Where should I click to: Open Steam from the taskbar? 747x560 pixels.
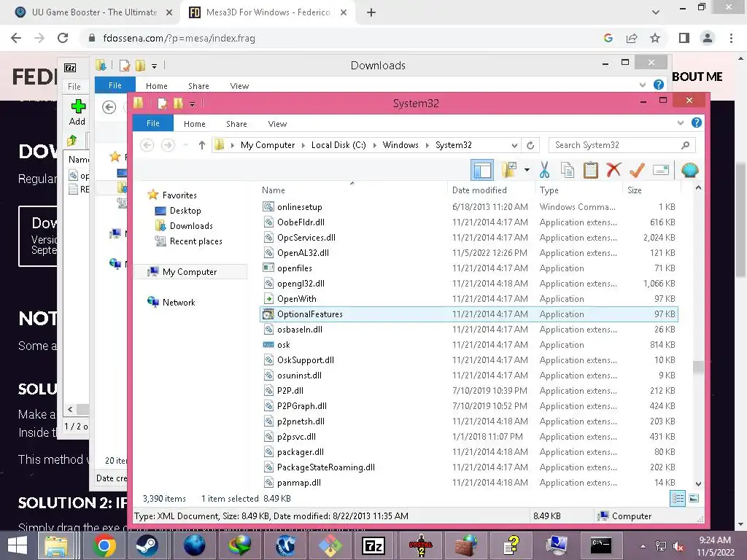coord(147,545)
